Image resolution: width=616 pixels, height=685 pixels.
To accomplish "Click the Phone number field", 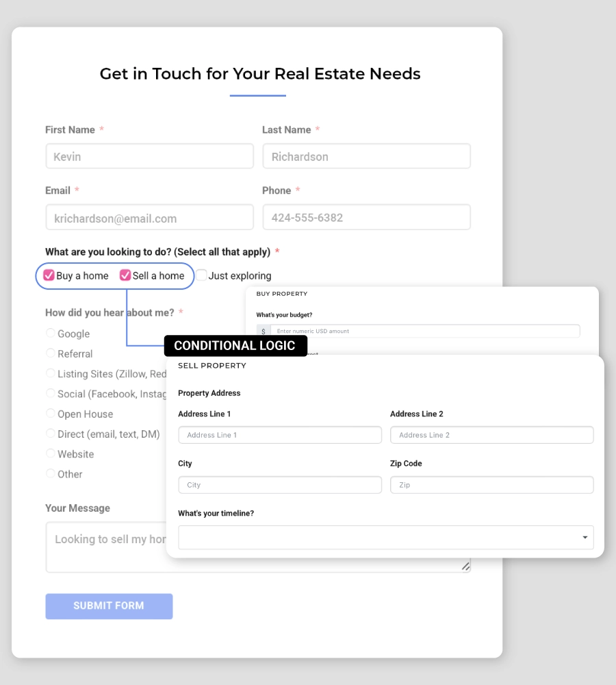I will tap(366, 217).
